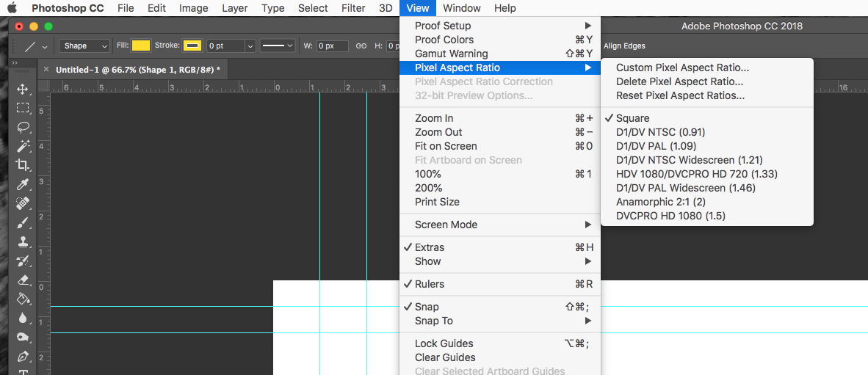Screen dimensions: 868x375
Task: Select the Move tool
Action: click(23, 89)
